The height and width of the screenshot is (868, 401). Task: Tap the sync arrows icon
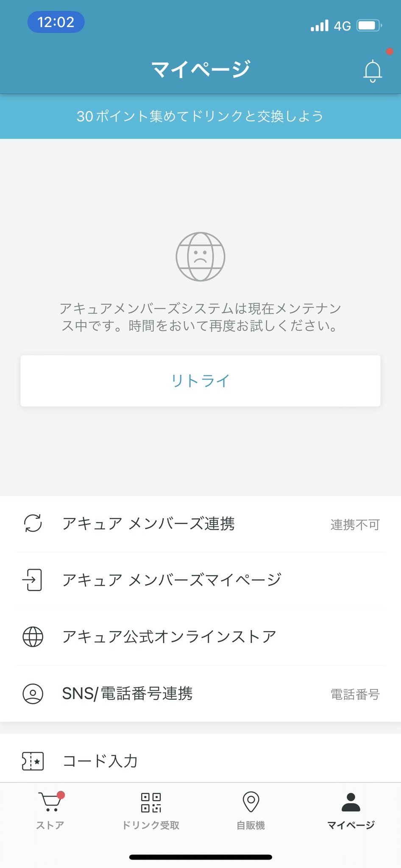point(33,523)
